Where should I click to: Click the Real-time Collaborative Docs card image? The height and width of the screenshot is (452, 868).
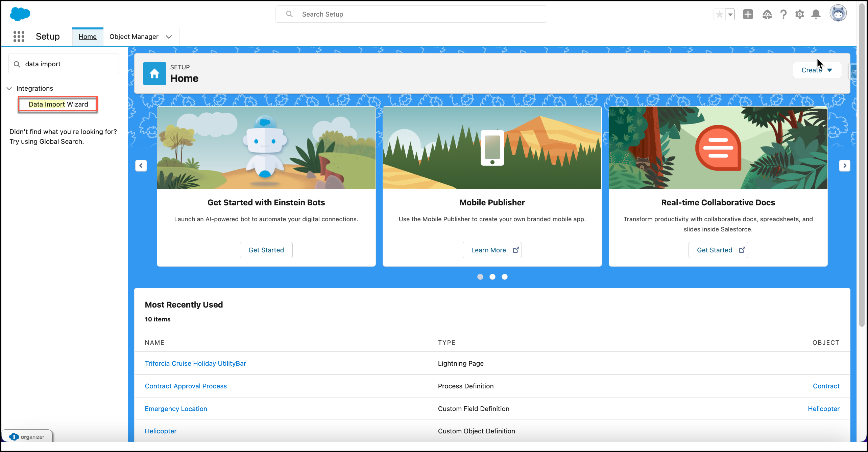click(x=718, y=148)
